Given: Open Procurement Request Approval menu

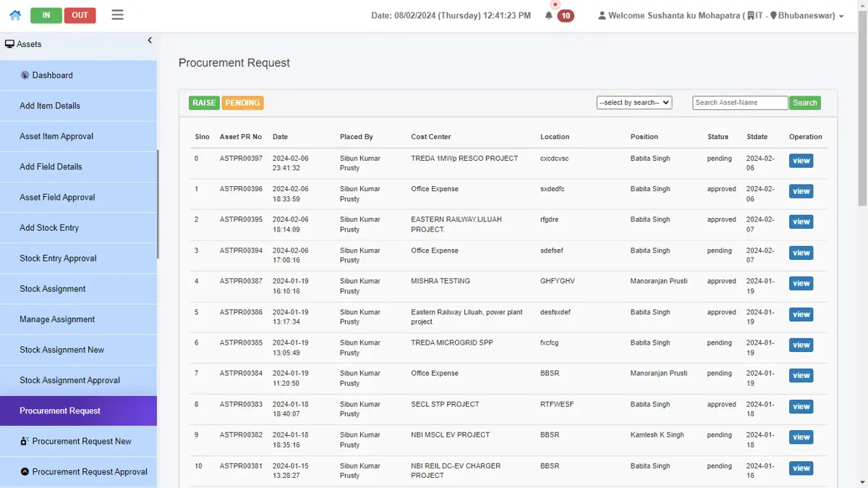Looking at the screenshot, I should (78, 471).
